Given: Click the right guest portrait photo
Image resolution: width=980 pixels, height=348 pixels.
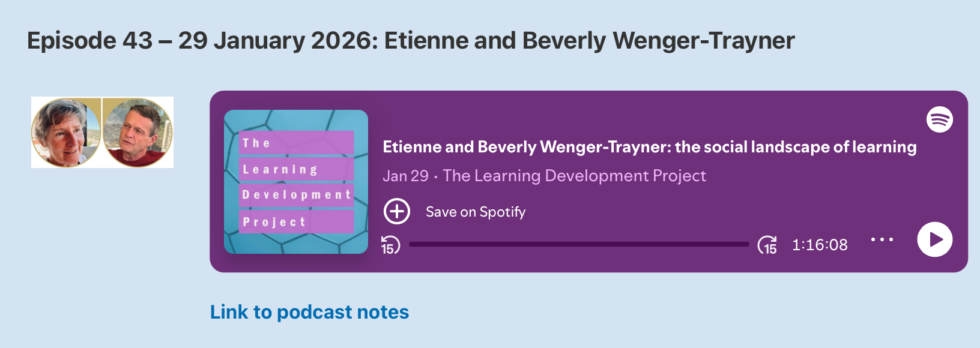Looking at the screenshot, I should click(x=138, y=133).
